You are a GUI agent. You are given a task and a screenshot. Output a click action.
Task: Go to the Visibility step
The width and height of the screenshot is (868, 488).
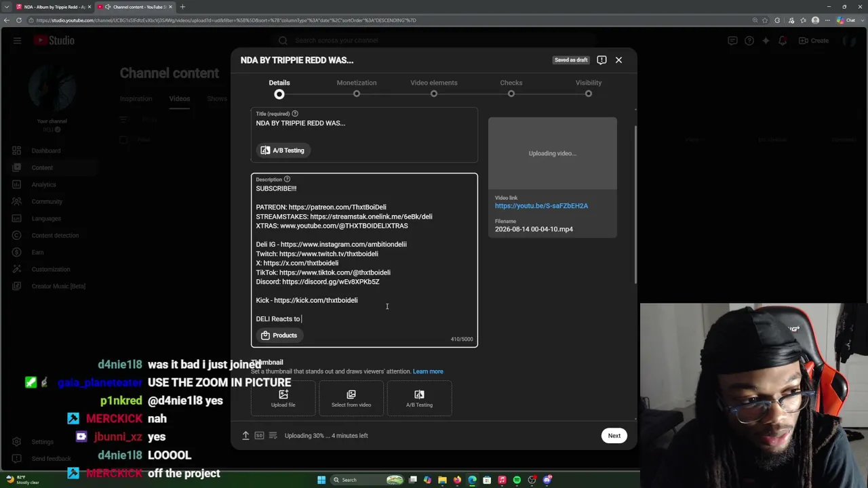coord(589,87)
